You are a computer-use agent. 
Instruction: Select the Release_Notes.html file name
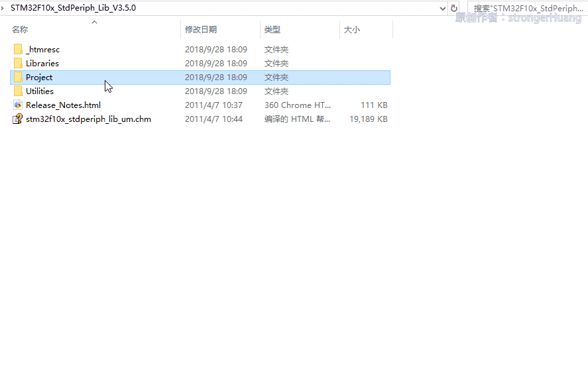tap(64, 105)
